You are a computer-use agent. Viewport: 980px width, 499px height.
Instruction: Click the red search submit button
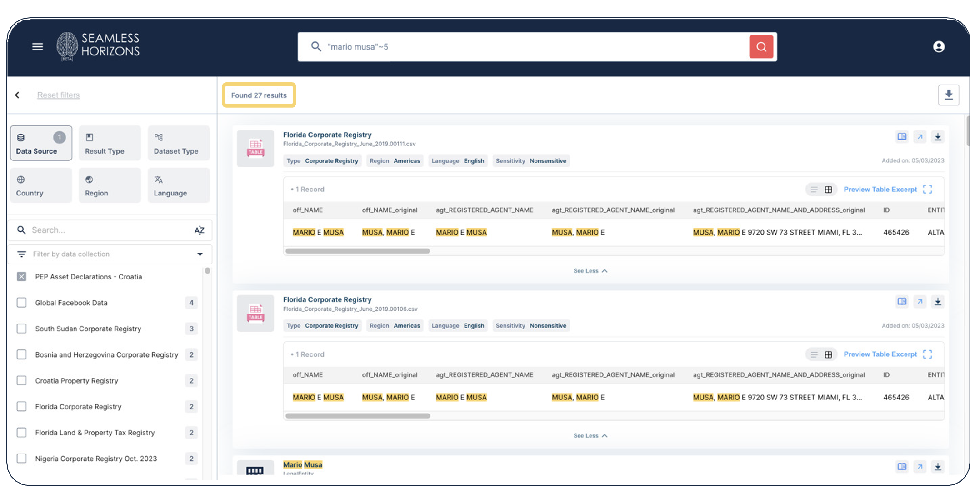[761, 47]
